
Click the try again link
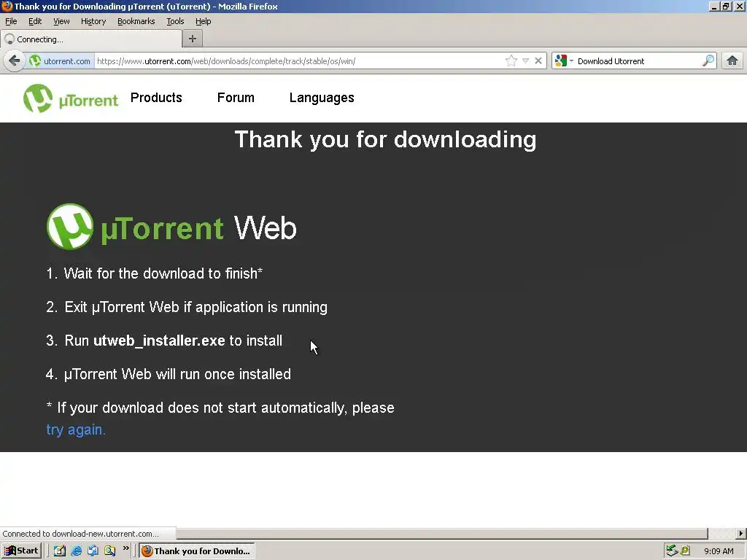coord(76,429)
